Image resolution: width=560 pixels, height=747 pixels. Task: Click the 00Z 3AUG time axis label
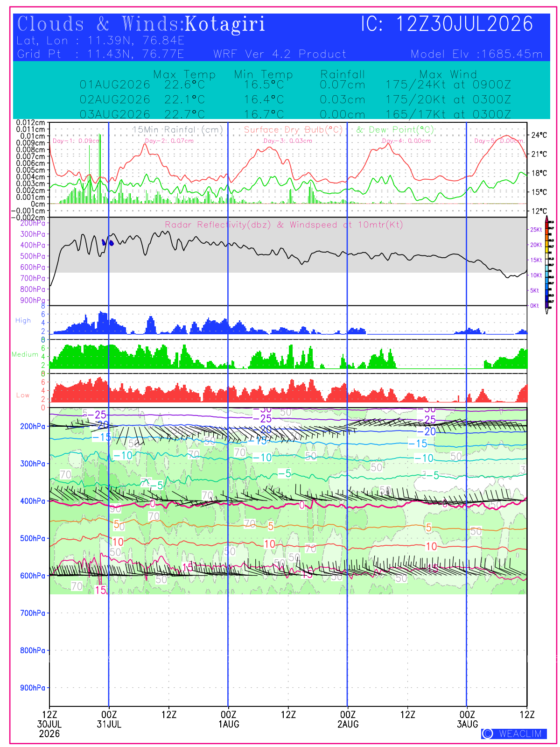468,719
